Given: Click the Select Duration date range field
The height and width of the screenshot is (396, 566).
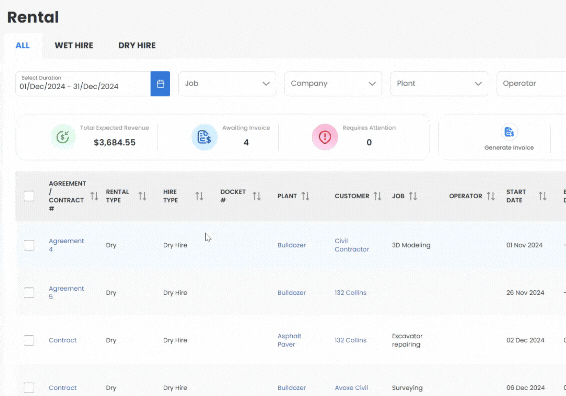Looking at the screenshot, I should [83, 84].
